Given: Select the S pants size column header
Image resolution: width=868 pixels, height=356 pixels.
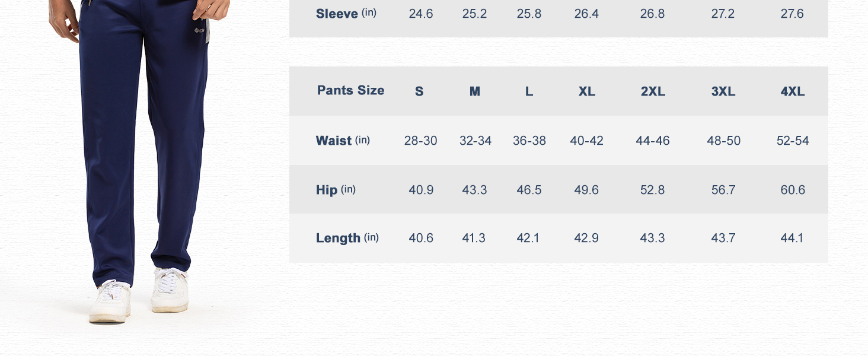Looking at the screenshot, I should 419,91.
